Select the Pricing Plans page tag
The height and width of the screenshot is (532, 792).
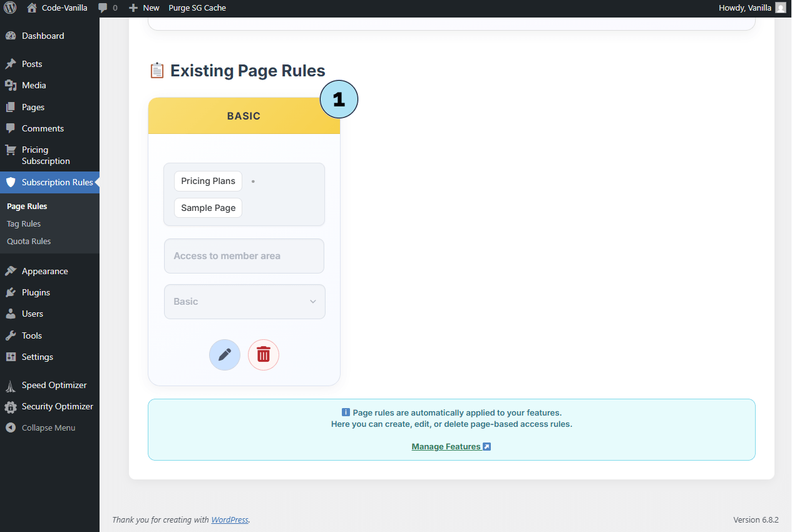[x=208, y=181]
